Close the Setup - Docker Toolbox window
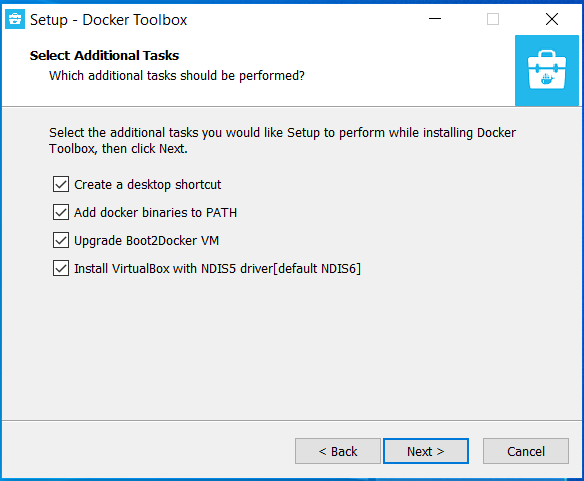Viewport: 584px width, 481px height. pos(552,19)
